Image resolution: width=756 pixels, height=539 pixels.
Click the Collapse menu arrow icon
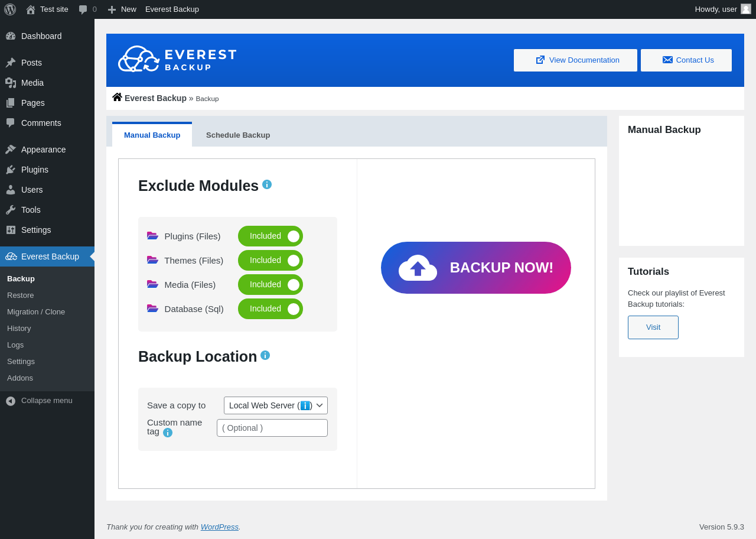pyautogui.click(x=11, y=401)
